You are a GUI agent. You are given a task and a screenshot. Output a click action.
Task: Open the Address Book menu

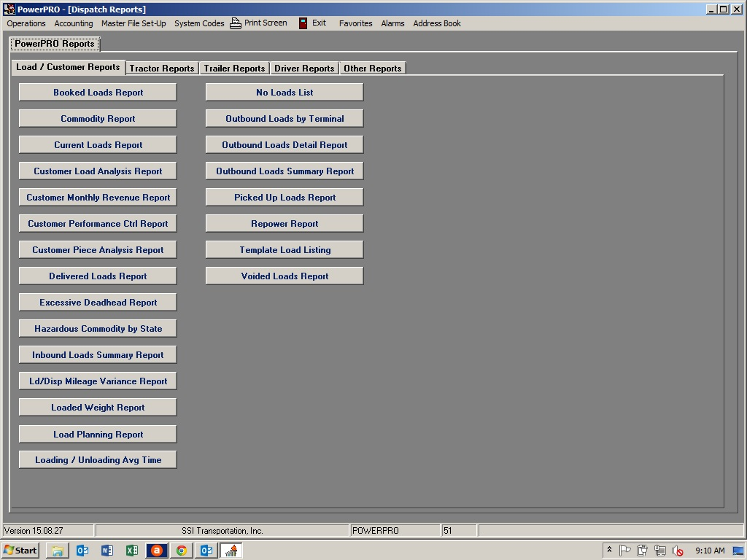coord(437,23)
